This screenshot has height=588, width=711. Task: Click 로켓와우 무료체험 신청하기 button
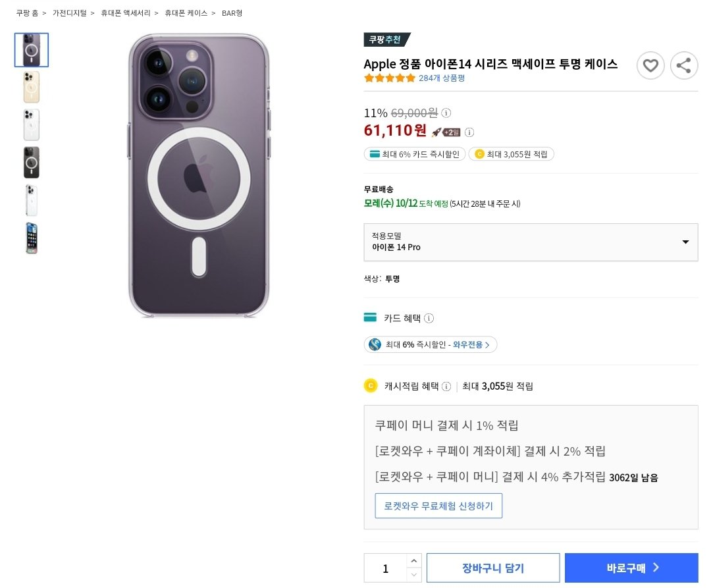pyautogui.click(x=438, y=506)
